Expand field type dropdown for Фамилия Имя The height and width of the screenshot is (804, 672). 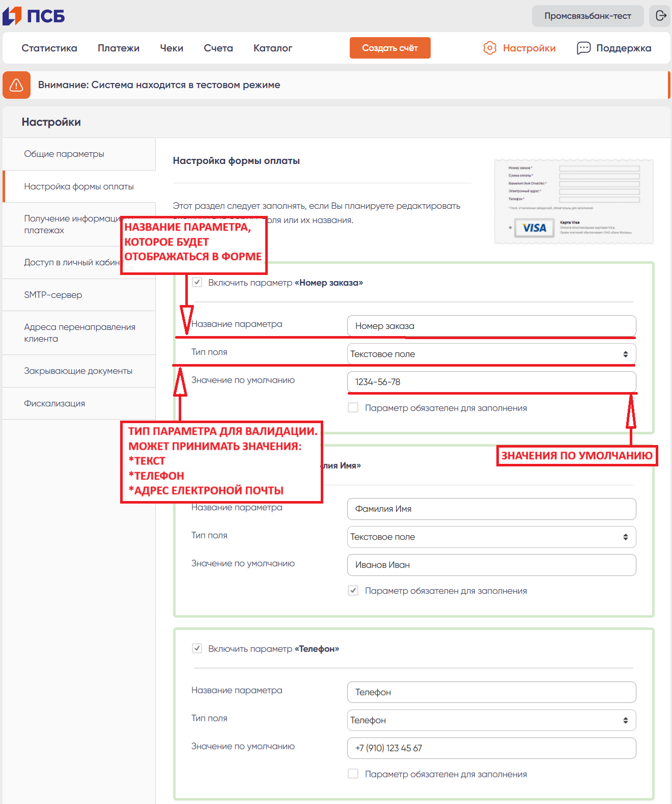pyautogui.click(x=491, y=537)
